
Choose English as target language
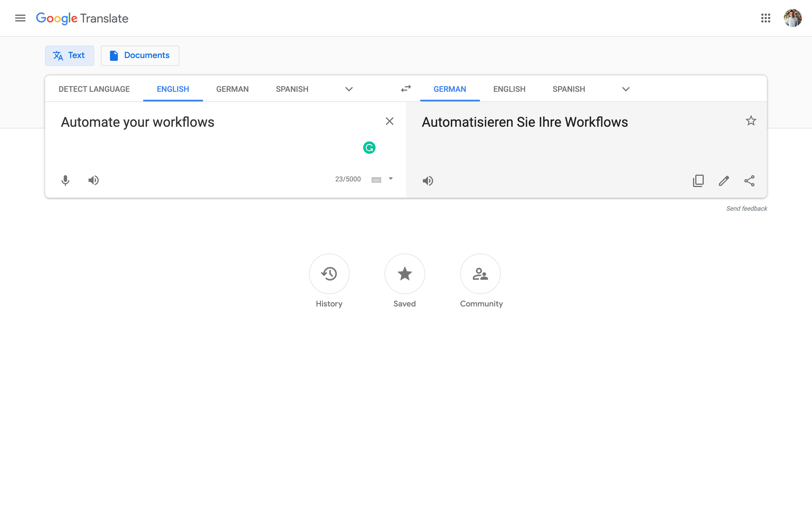tap(509, 89)
